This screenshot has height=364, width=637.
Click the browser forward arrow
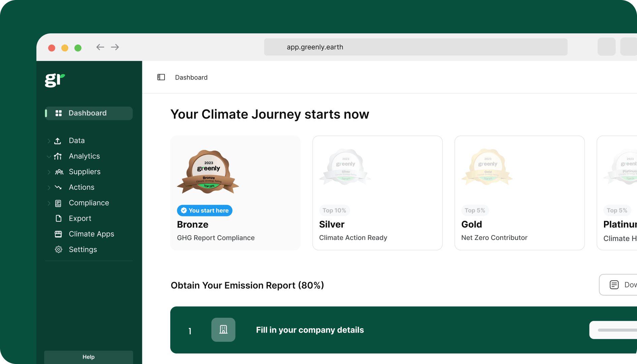(x=115, y=47)
